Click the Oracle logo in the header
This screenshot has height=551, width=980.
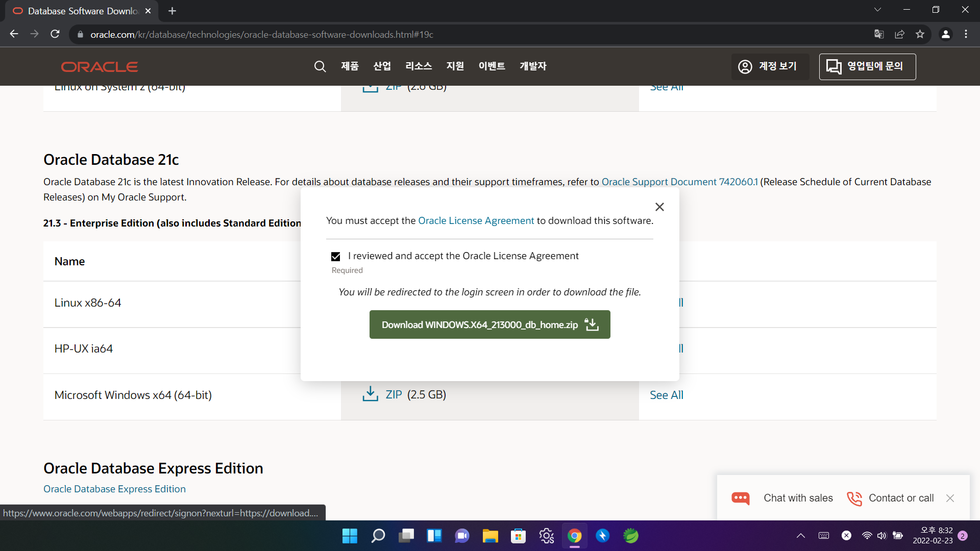tap(100, 67)
